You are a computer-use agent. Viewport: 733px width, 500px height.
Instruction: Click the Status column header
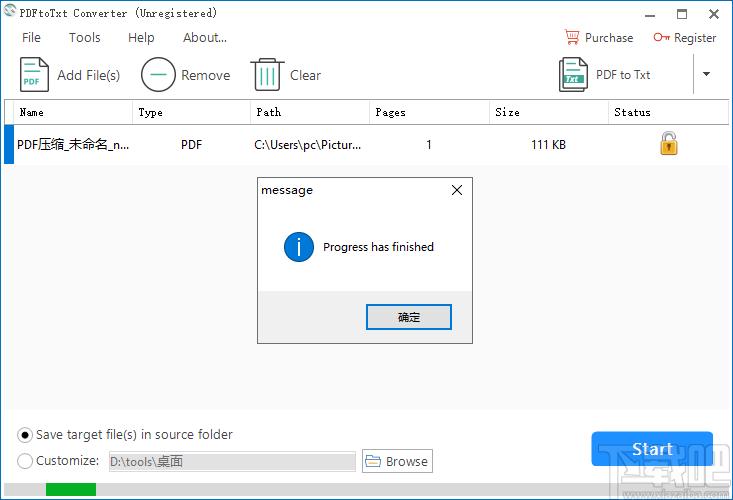668,112
